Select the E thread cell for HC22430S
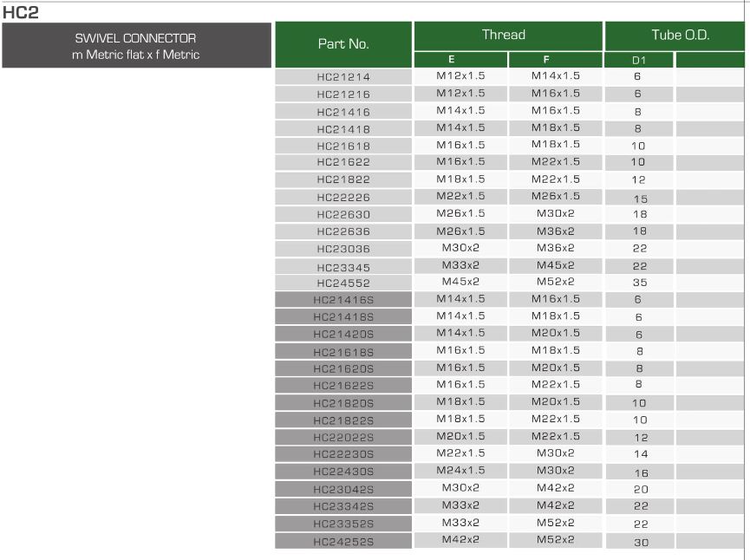 460,471
